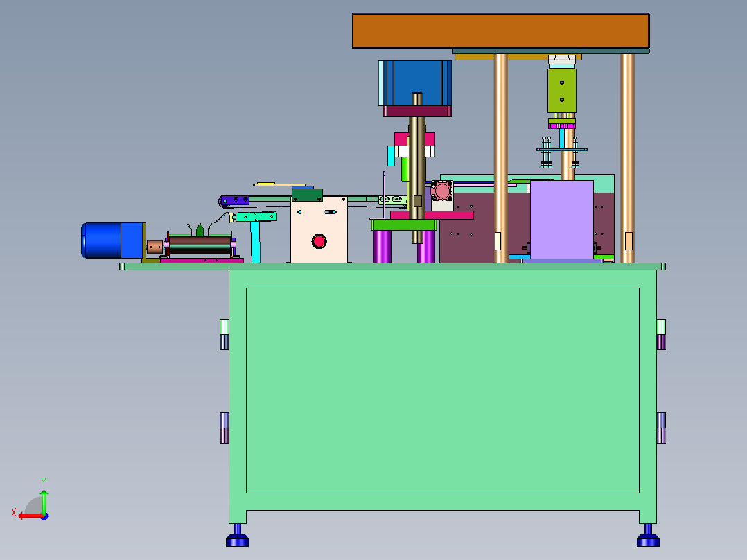Click the red round button on the cream box
The width and height of the screenshot is (747, 560).
point(319,241)
